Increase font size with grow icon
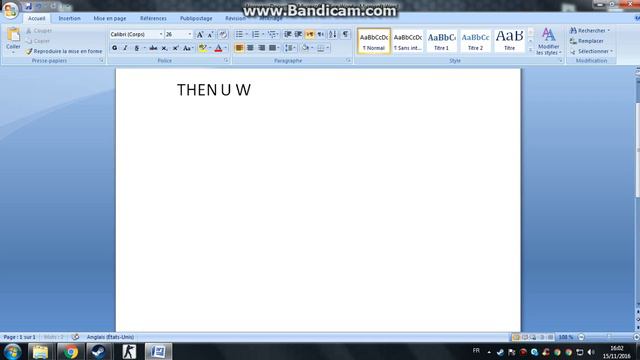Viewport: 640px width, 360px height. (200, 35)
